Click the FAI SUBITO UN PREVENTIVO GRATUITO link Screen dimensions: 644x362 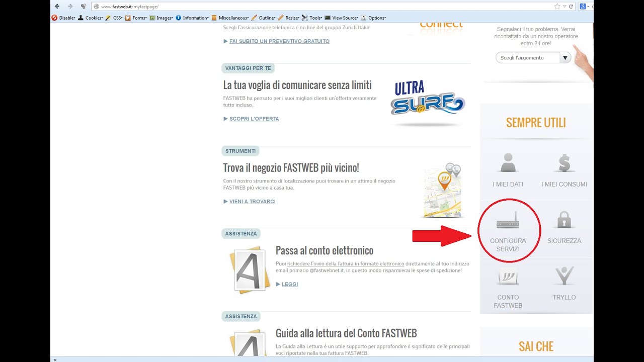(x=279, y=41)
